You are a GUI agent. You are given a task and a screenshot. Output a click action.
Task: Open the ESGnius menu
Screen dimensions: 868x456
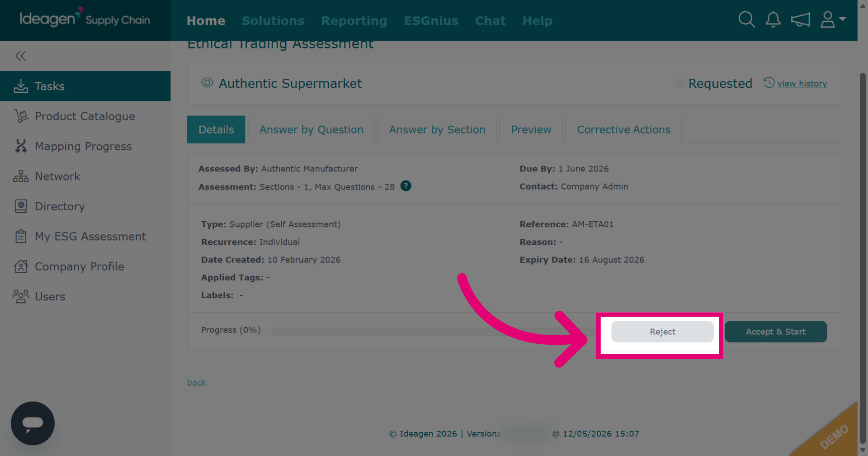point(431,21)
